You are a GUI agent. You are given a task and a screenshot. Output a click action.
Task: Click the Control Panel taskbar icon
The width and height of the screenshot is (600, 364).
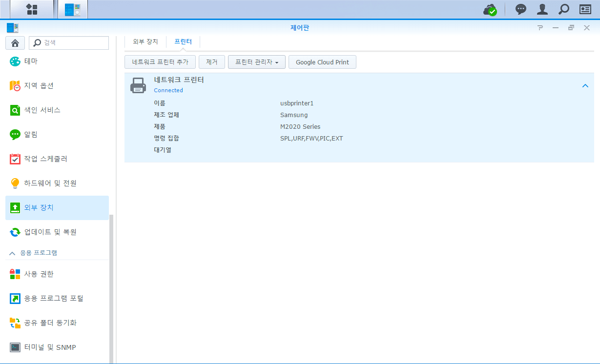coord(73,9)
